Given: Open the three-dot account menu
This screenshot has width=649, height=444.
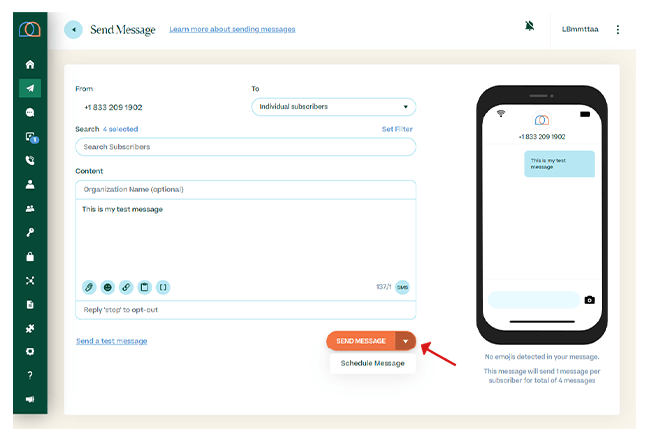Looking at the screenshot, I should coord(617,29).
